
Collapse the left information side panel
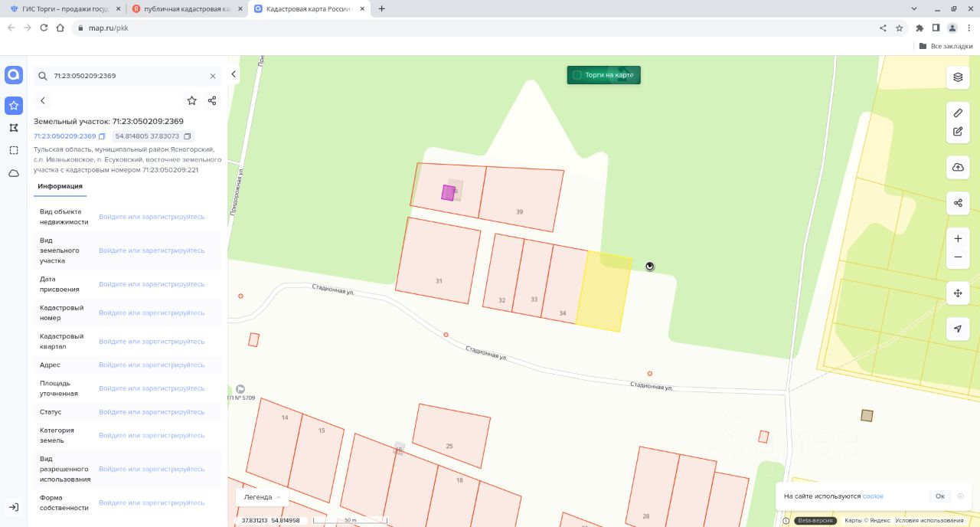point(234,74)
